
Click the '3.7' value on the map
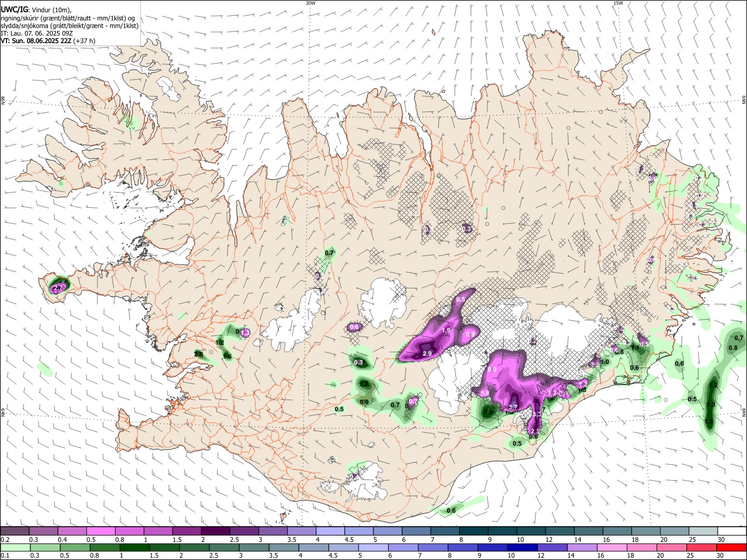513,407
